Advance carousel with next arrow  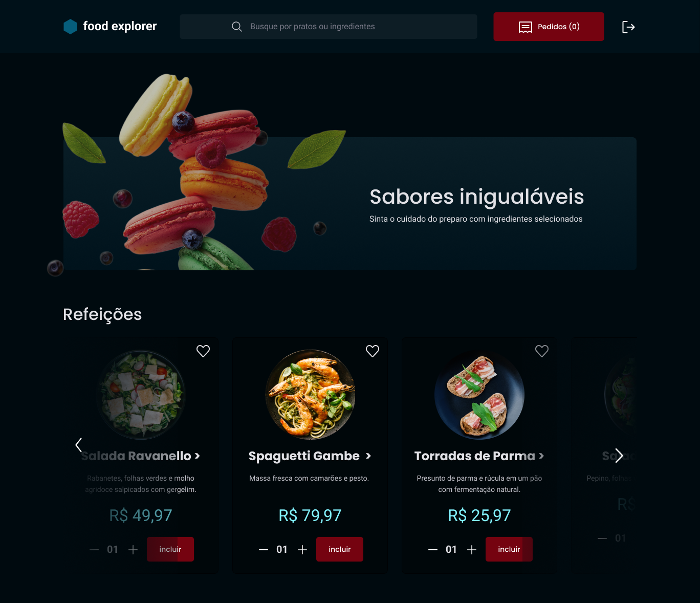(619, 456)
